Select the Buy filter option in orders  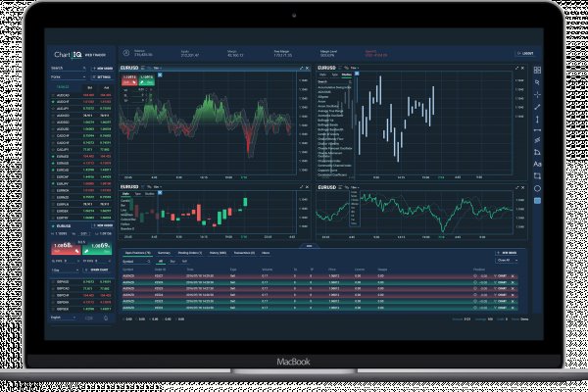(x=173, y=262)
